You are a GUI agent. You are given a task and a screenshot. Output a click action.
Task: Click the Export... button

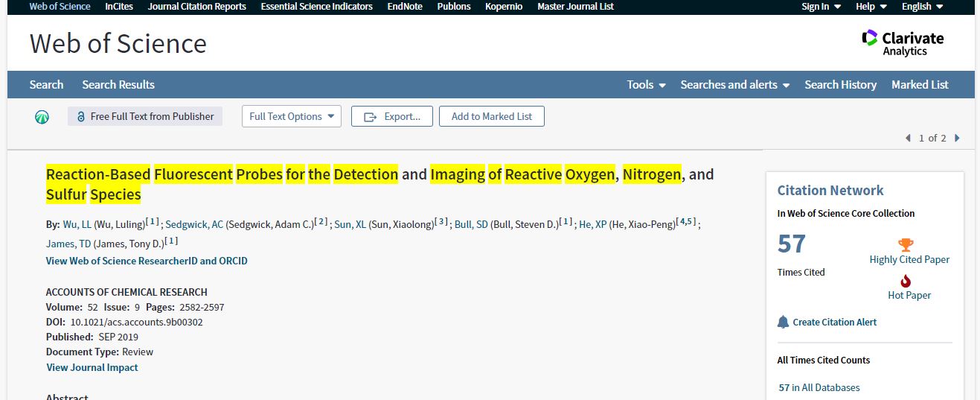pyautogui.click(x=391, y=116)
